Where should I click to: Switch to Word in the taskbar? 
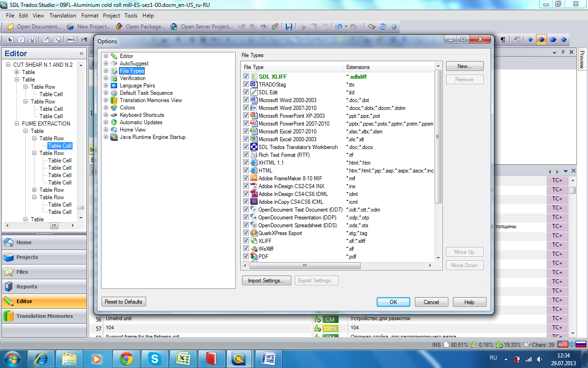269,358
